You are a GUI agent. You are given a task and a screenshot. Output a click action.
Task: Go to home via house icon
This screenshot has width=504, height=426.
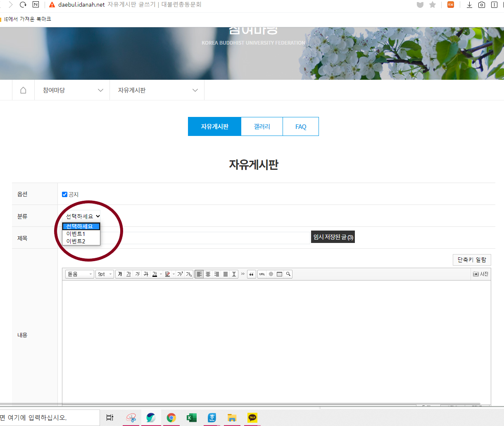pyautogui.click(x=23, y=90)
